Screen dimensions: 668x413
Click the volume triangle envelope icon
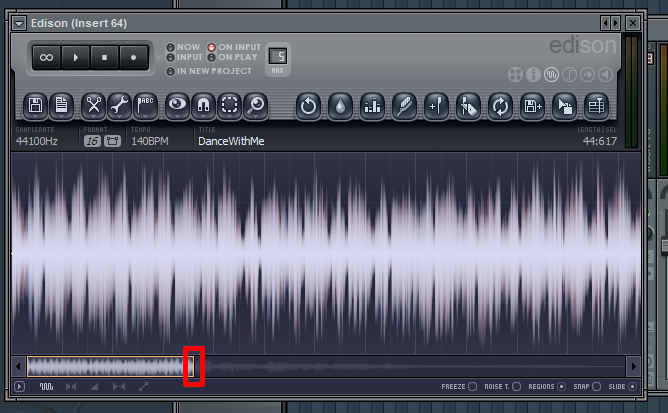[x=95, y=387]
